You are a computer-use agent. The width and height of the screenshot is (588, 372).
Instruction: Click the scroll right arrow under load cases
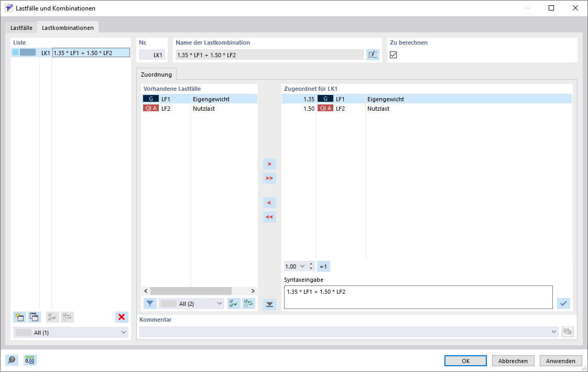253,291
